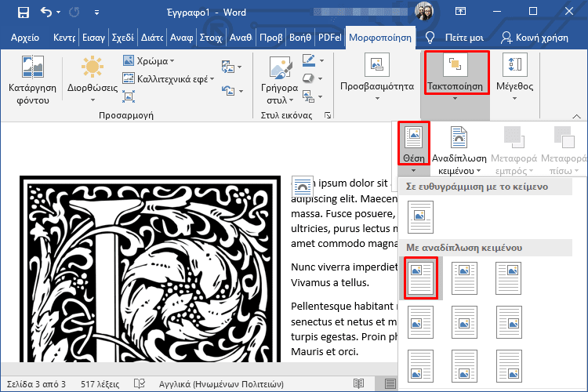This screenshot has height=392, width=588.
Task: Click the Τακτοποίηση arrange button
Action: coord(457,77)
